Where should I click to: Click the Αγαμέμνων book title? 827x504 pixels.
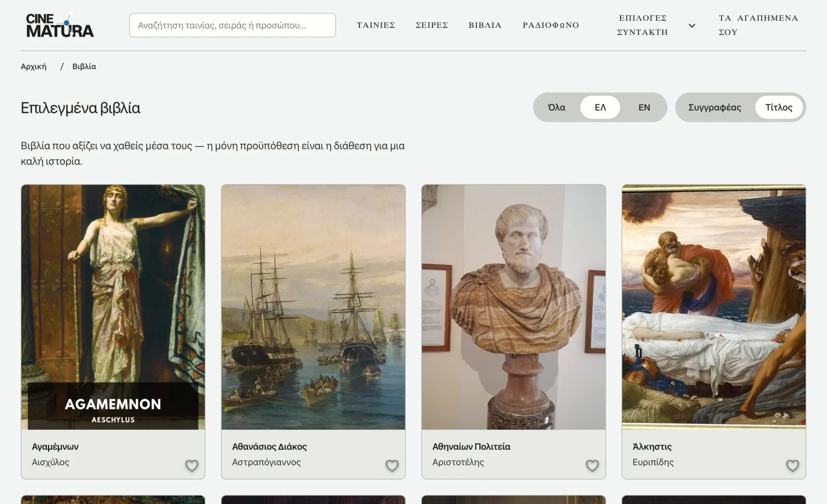pyautogui.click(x=55, y=447)
